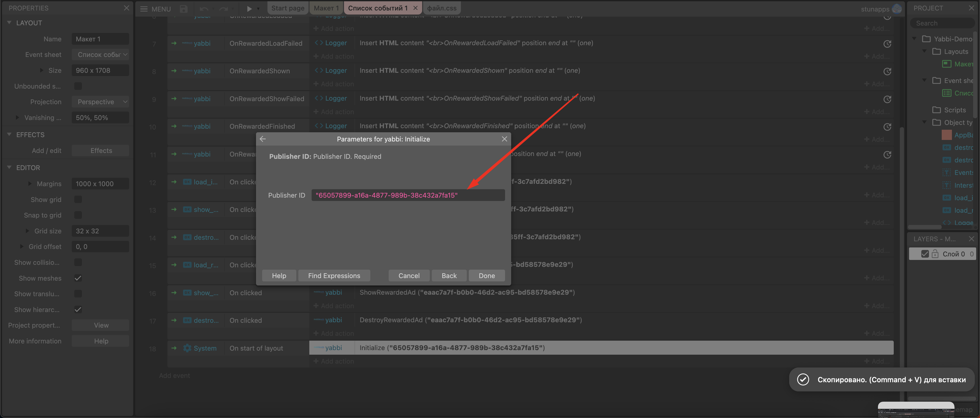Click the save project icon
Viewport: 980px width, 418px height.
[184, 8]
